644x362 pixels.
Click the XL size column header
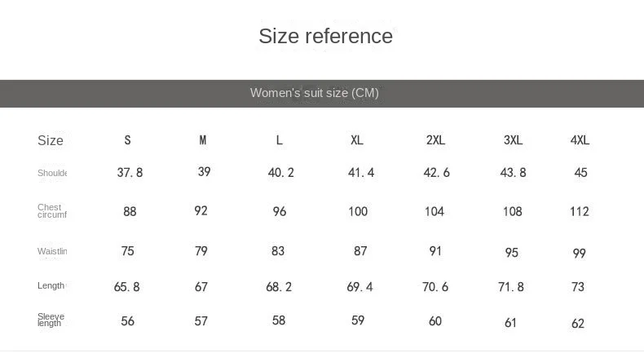point(357,140)
